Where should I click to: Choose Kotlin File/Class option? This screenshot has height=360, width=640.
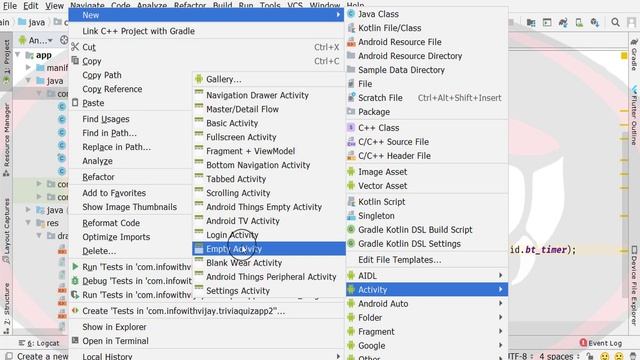(x=427, y=28)
